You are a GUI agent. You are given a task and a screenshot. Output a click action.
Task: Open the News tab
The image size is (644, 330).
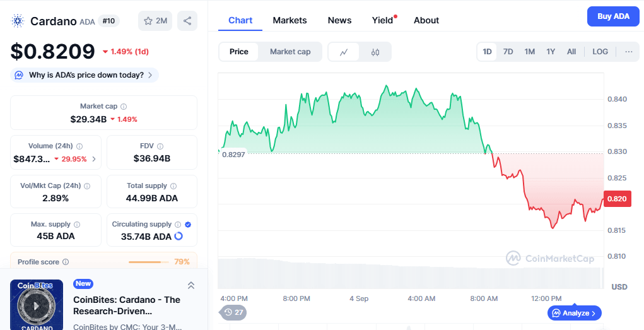pyautogui.click(x=339, y=21)
